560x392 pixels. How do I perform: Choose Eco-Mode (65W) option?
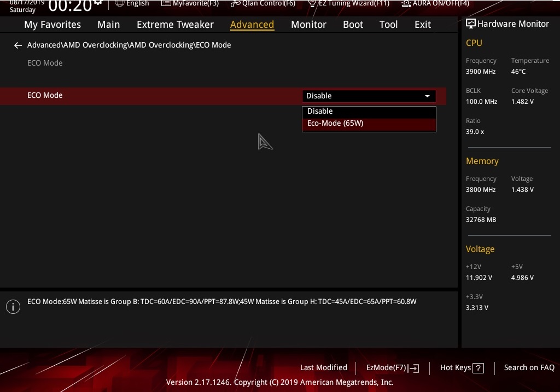[369, 123]
